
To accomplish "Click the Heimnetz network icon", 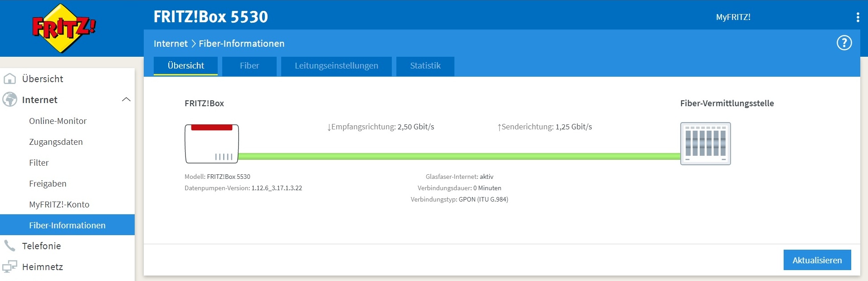I will coord(10,266).
